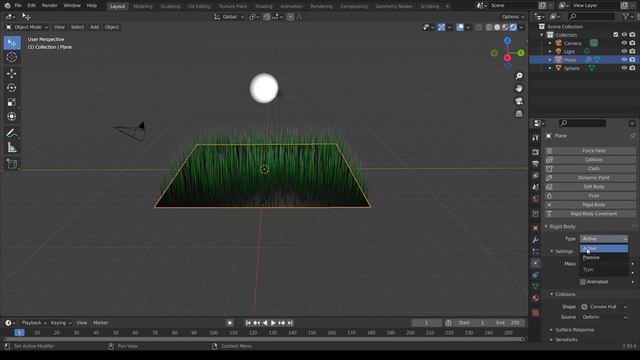Select the Add Cube tool
This screenshot has width=640, height=360.
click(x=12, y=164)
